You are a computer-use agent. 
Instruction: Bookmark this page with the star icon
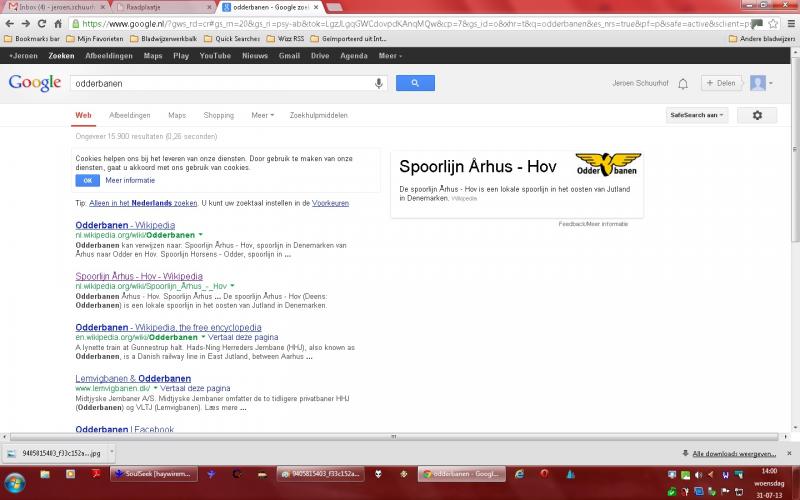773,23
